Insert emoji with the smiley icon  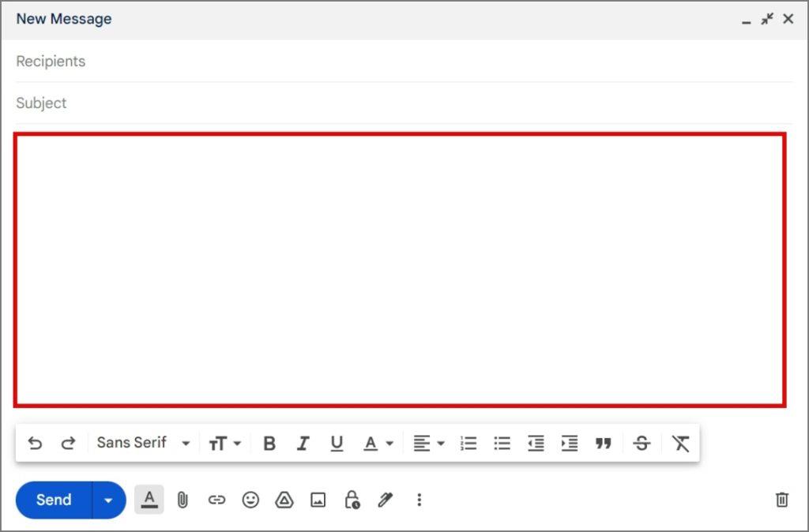[250, 500]
